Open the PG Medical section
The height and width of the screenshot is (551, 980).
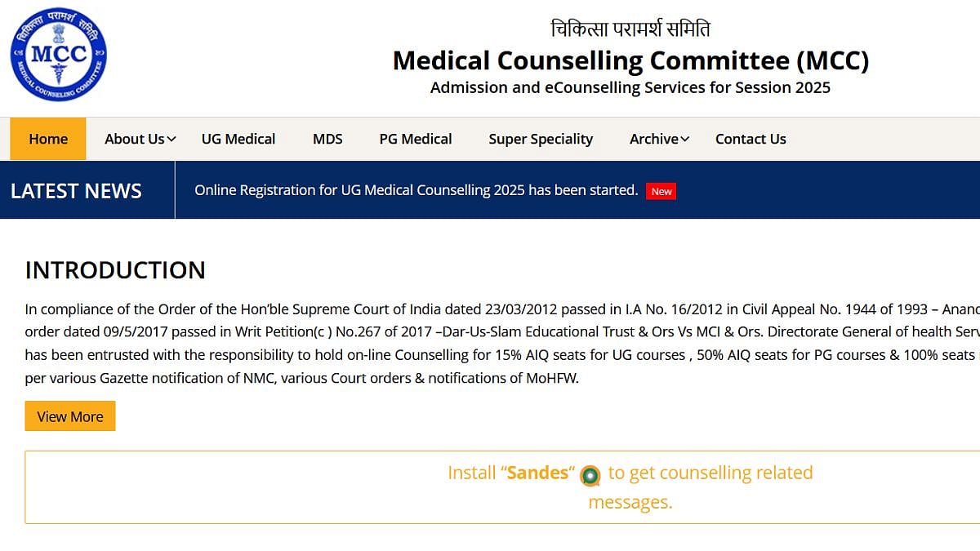tap(415, 139)
